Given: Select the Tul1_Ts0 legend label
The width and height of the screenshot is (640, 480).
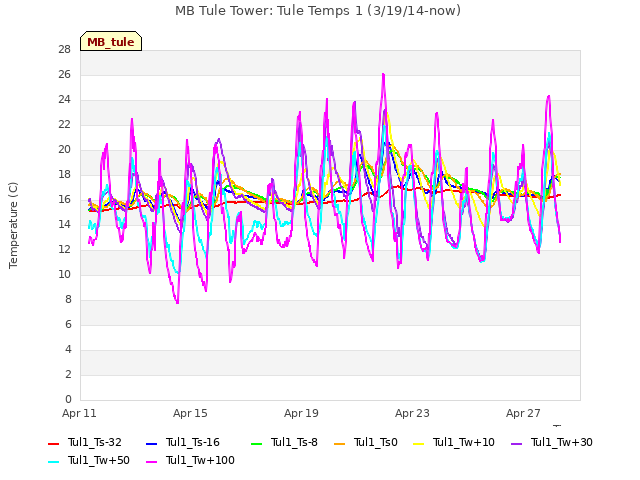Looking at the screenshot, I should coord(376,442).
